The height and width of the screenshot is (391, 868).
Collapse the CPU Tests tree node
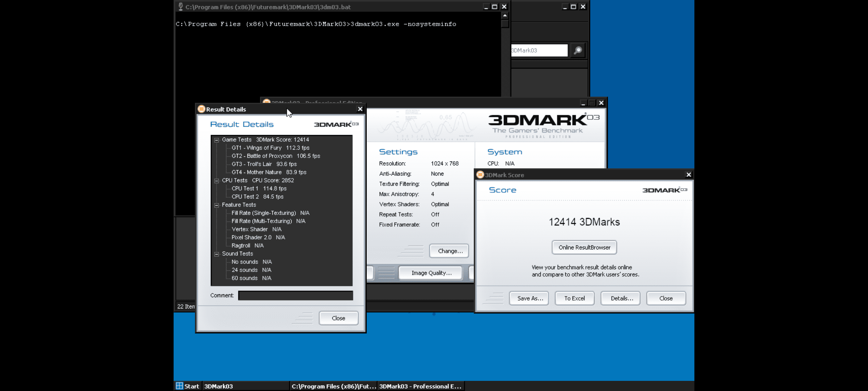(217, 181)
